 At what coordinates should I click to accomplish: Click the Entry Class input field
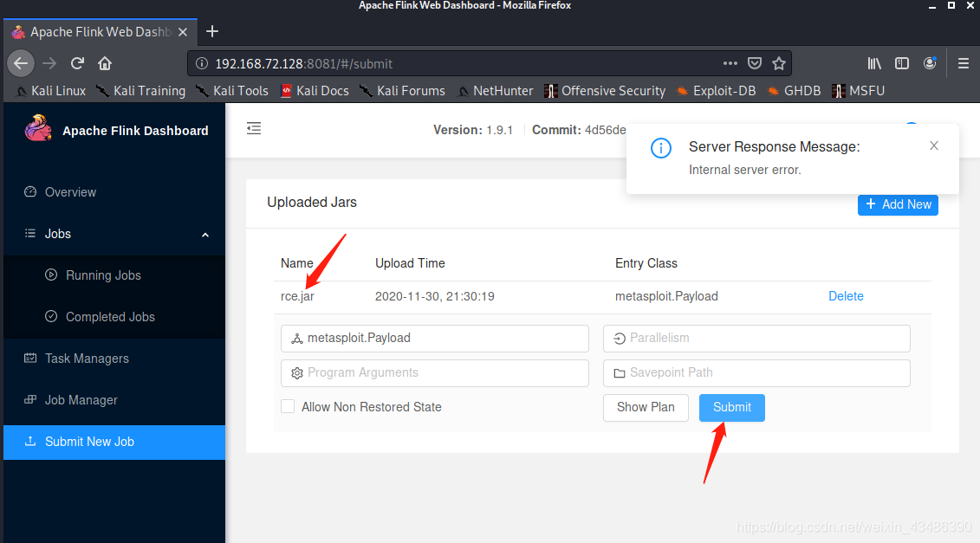click(x=434, y=338)
